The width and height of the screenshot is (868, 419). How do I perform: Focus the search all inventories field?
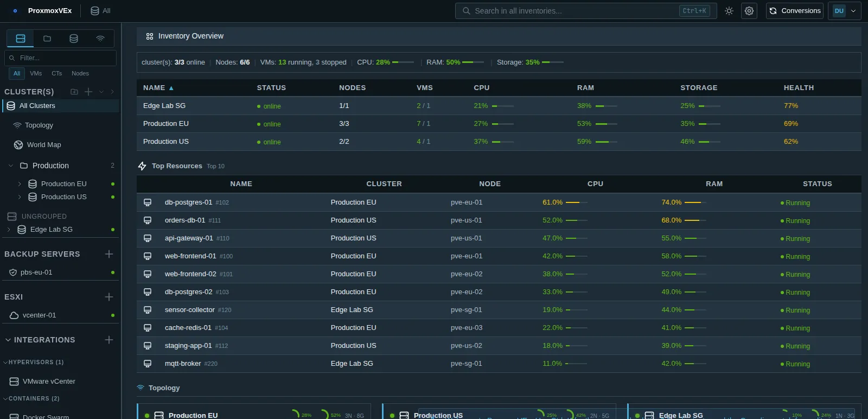click(x=586, y=11)
